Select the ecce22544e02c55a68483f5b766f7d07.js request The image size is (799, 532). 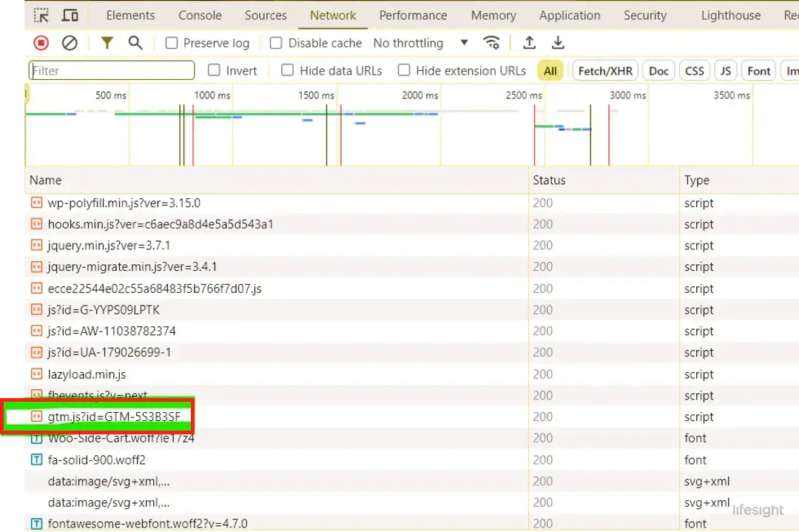click(155, 289)
